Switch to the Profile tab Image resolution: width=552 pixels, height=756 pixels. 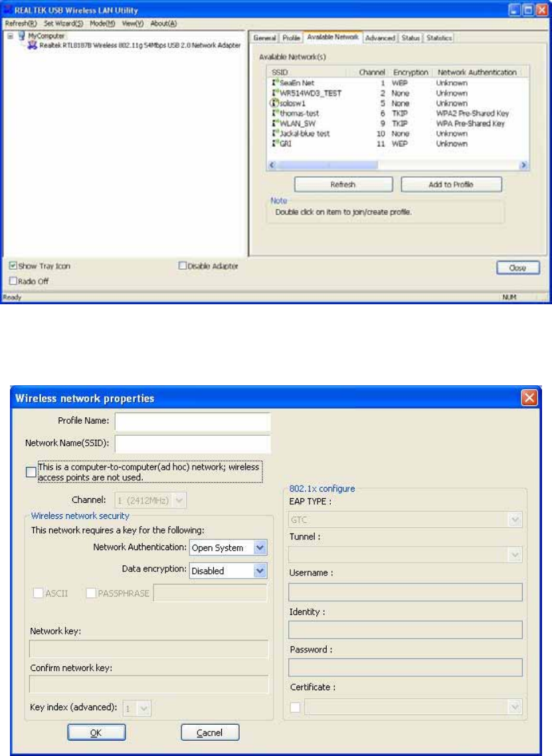291,38
